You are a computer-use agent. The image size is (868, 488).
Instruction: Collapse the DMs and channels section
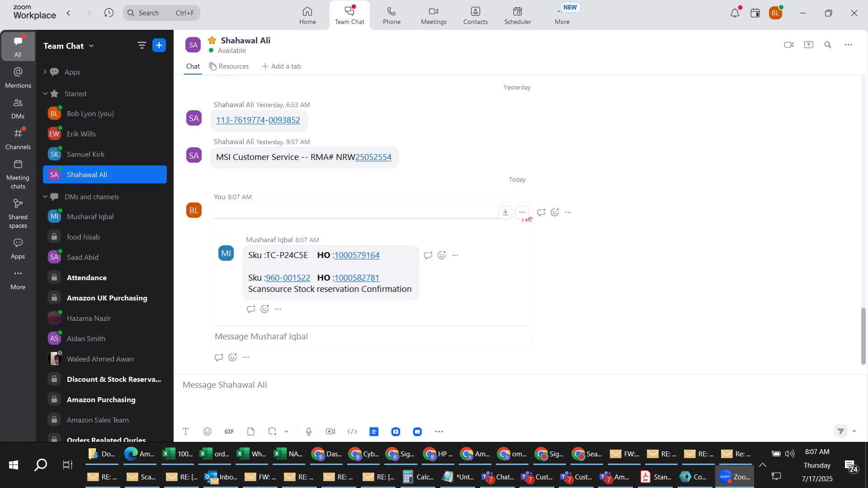coord(45,197)
